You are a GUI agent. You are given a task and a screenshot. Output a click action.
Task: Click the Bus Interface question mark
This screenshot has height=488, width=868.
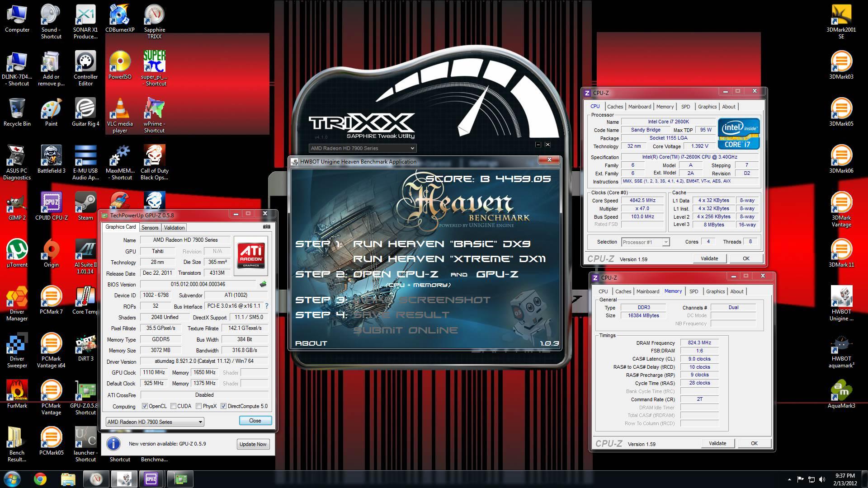click(267, 306)
